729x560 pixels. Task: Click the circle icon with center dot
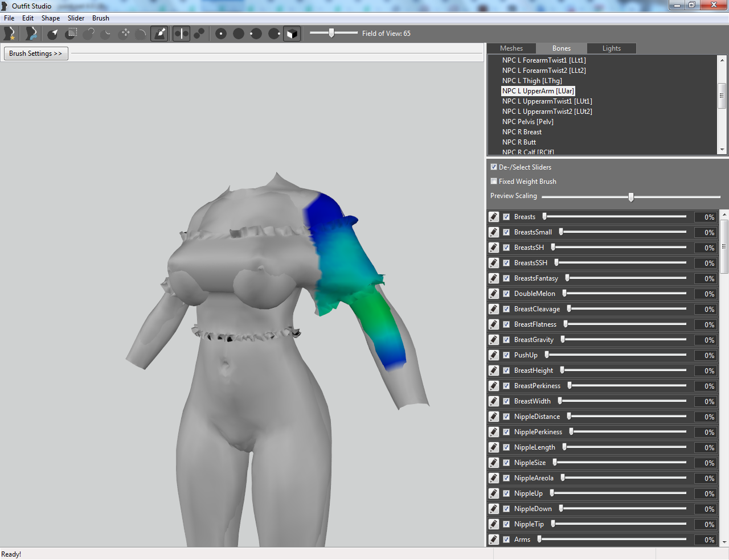click(x=221, y=34)
